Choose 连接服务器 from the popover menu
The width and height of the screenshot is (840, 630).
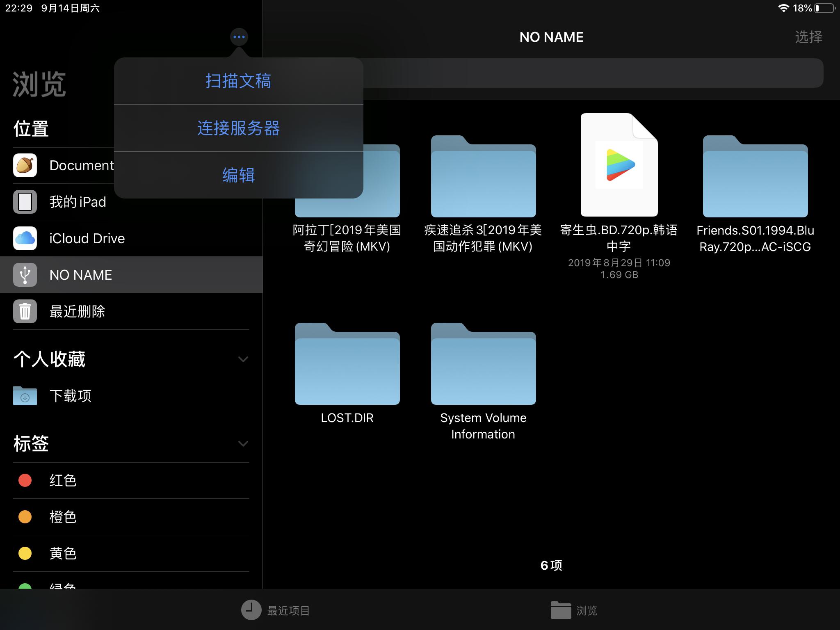click(238, 128)
